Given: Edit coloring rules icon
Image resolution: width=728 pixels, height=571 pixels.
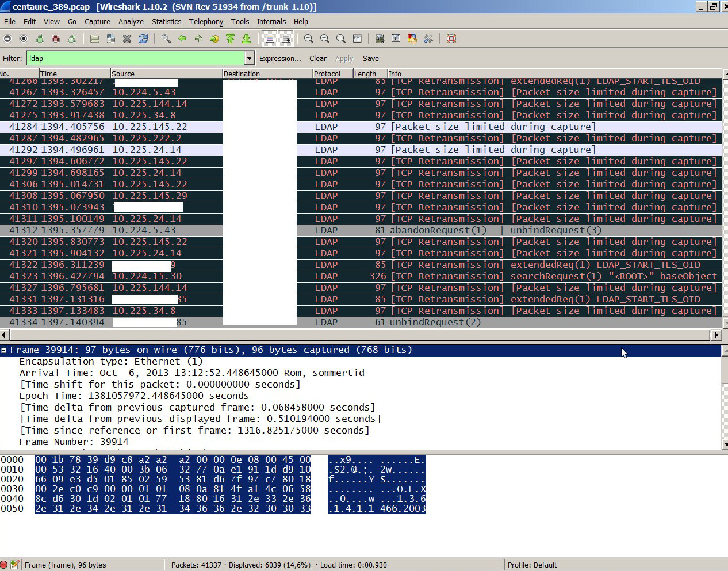Looking at the screenshot, I should (412, 39).
